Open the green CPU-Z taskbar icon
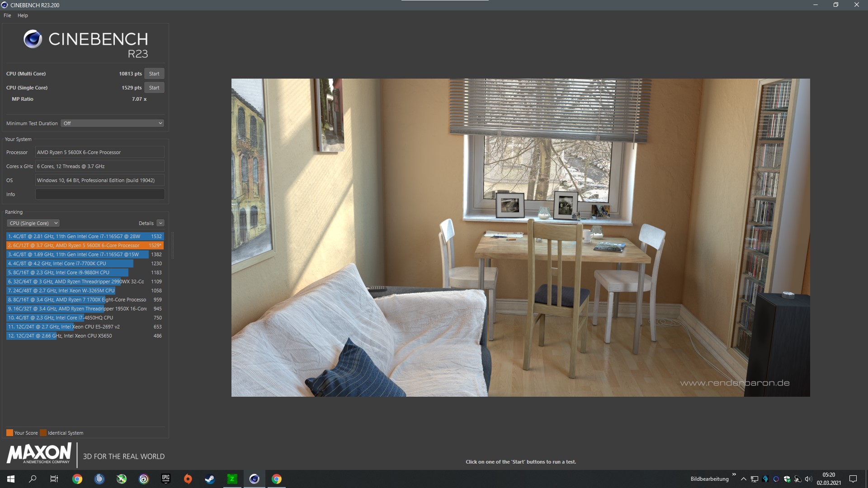Screen dimensions: 868x488 coord(232,479)
